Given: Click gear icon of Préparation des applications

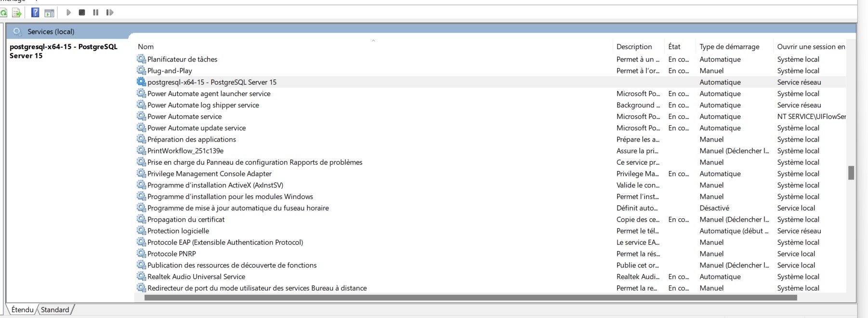Looking at the screenshot, I should coord(141,139).
